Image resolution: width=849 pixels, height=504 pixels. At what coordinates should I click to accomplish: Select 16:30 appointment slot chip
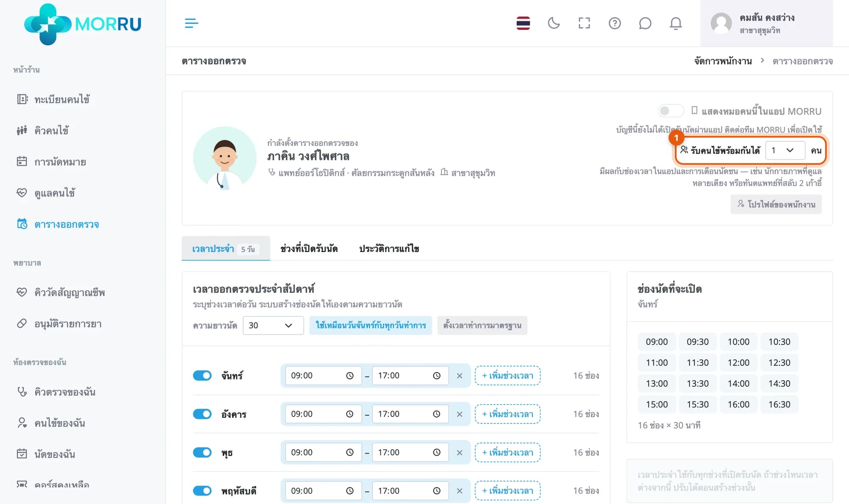pos(779,404)
